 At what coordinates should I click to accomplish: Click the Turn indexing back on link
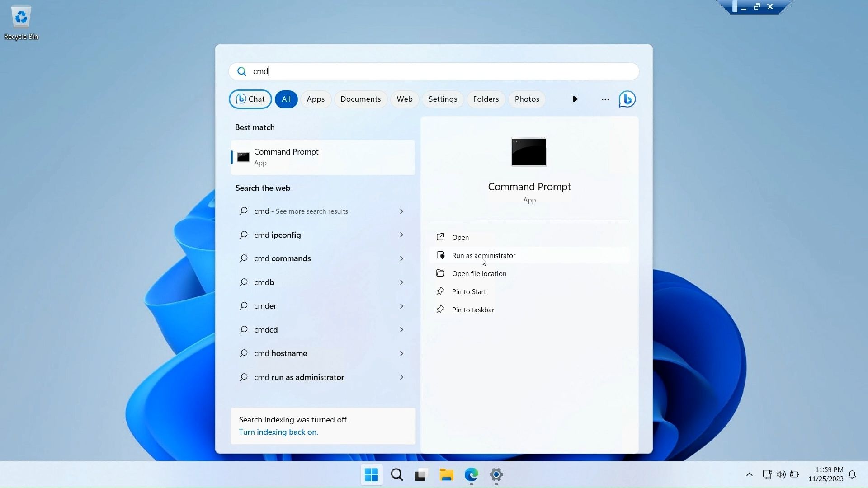(278, 432)
